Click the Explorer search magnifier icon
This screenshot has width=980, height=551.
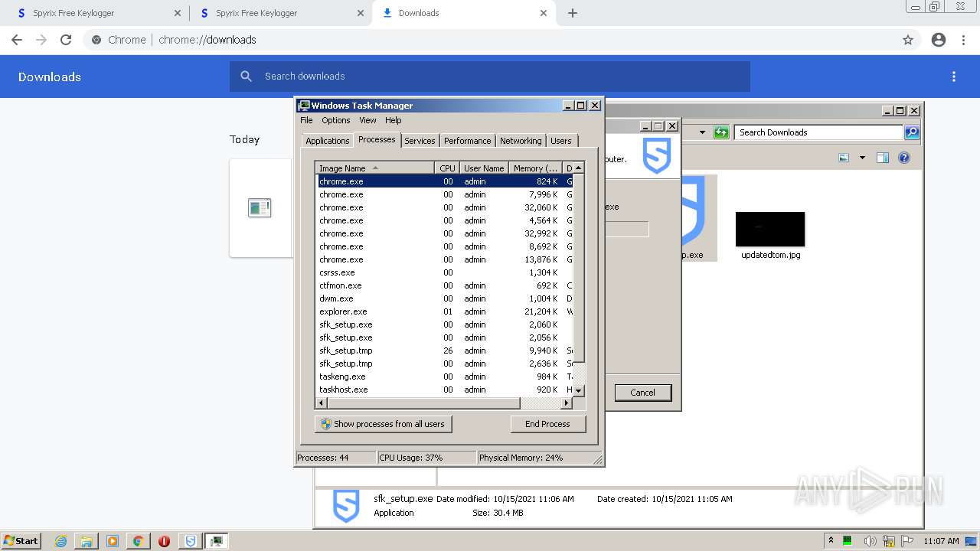pos(911,132)
